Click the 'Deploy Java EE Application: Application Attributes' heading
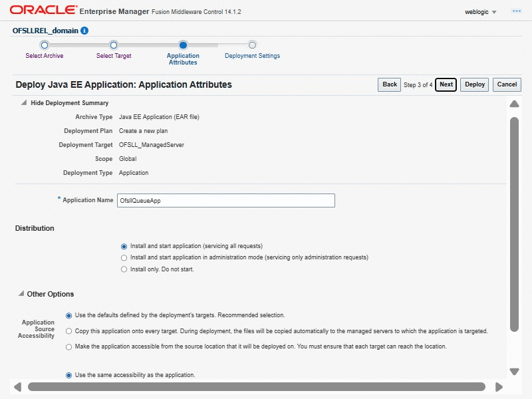Screen dimensions: 532x399 (124, 84)
